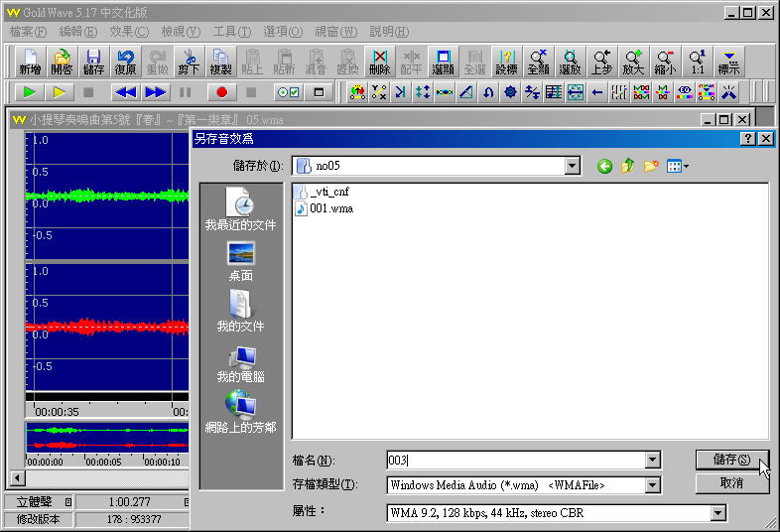This screenshot has width=780, height=532.
Task: Click the green Play button in the transport bar
Action: coord(31,92)
